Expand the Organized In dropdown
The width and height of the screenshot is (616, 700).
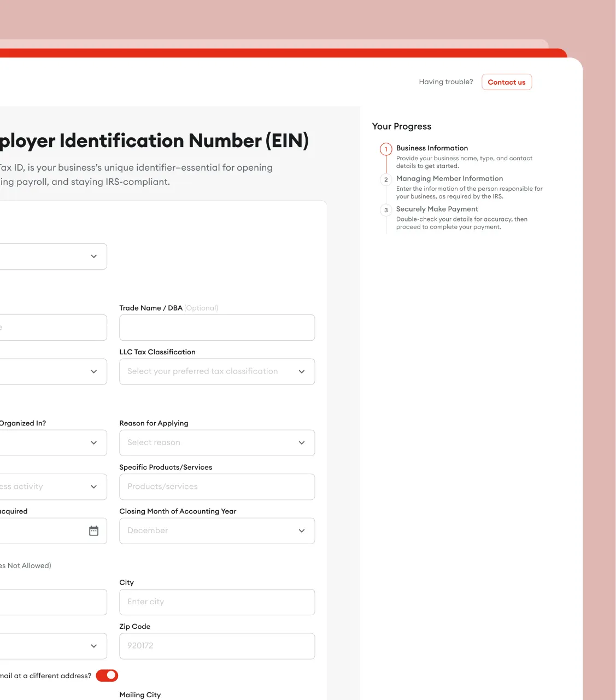click(53, 443)
